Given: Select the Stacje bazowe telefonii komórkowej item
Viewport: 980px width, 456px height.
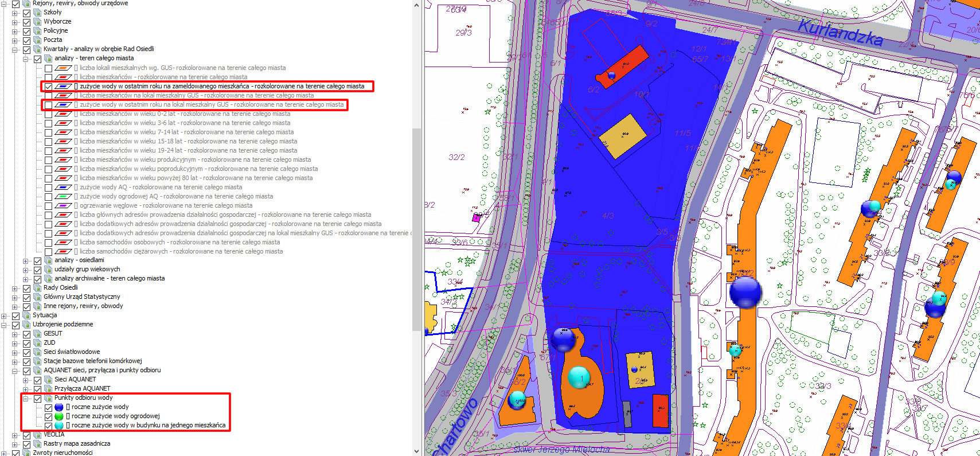Looking at the screenshot, I should (92, 361).
